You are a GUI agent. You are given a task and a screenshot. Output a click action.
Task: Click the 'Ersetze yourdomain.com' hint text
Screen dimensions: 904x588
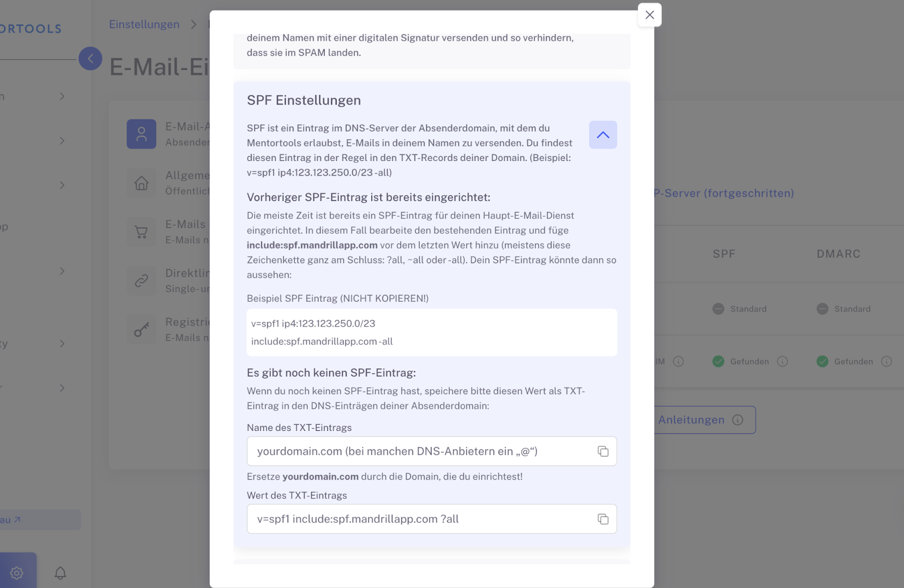(x=385, y=477)
